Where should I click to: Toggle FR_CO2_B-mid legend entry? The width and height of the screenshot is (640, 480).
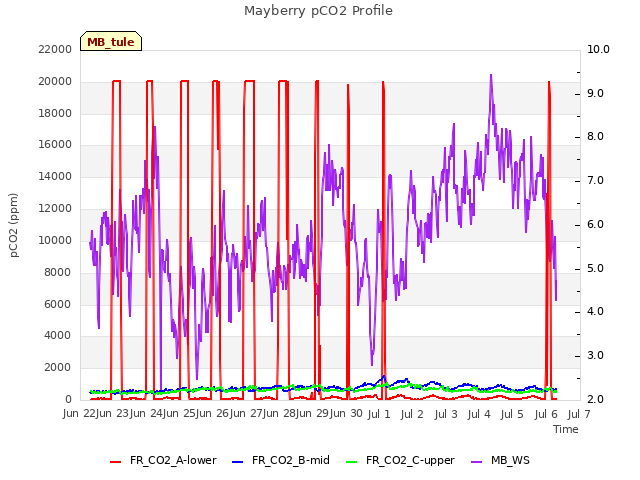(281, 460)
